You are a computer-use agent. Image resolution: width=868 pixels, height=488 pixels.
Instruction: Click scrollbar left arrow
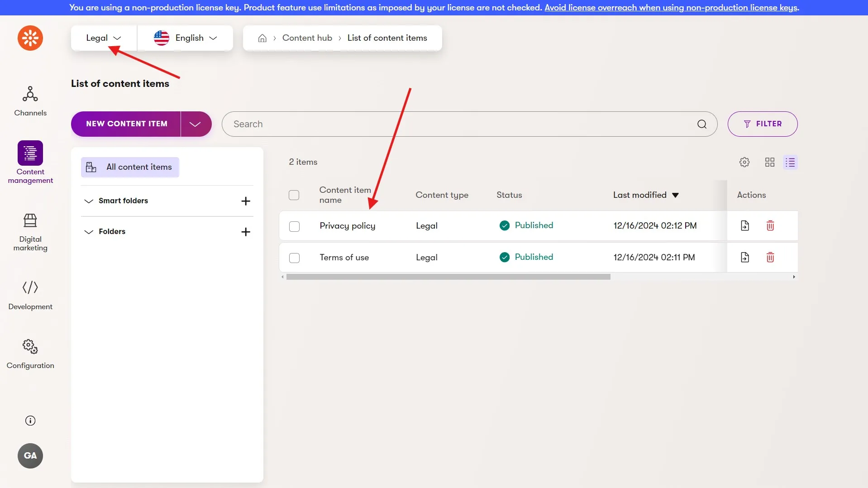(x=283, y=277)
